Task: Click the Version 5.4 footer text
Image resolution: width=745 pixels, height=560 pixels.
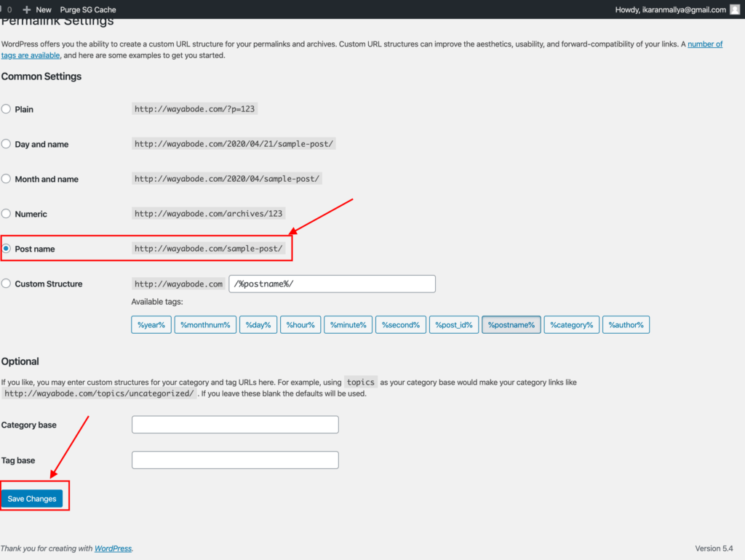Action: (x=714, y=548)
